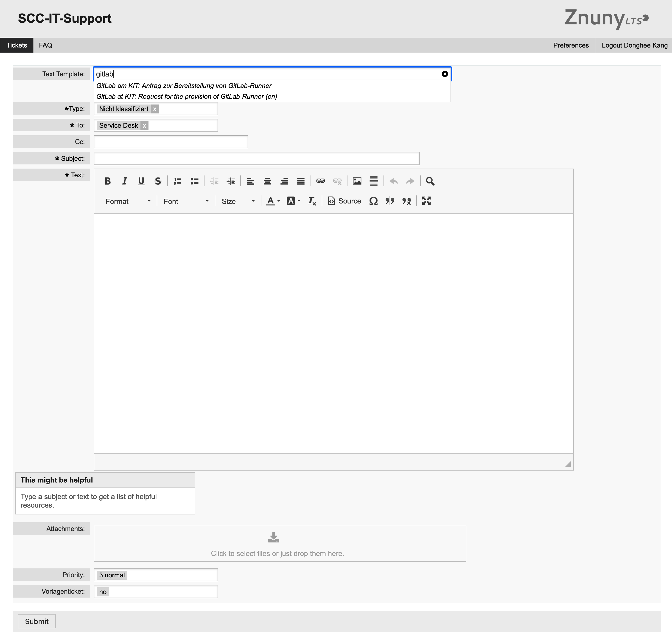
Task: Click inside the text editor body
Action: pos(333,333)
